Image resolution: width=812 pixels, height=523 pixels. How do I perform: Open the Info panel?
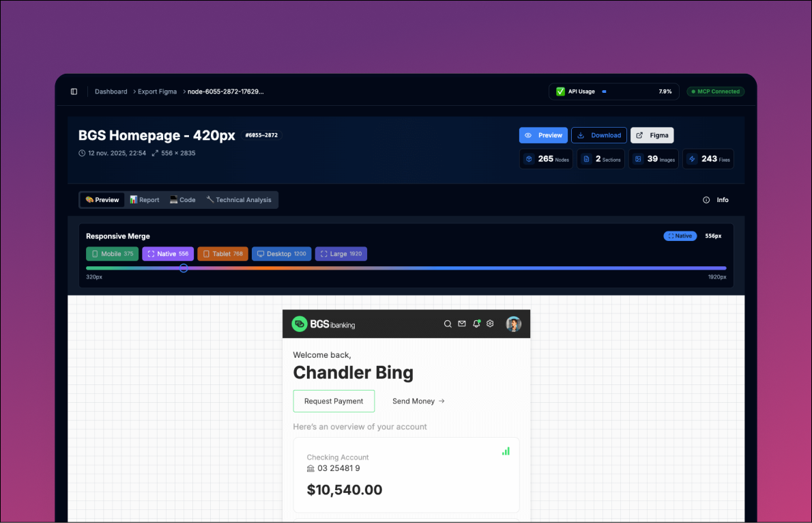pyautogui.click(x=716, y=200)
